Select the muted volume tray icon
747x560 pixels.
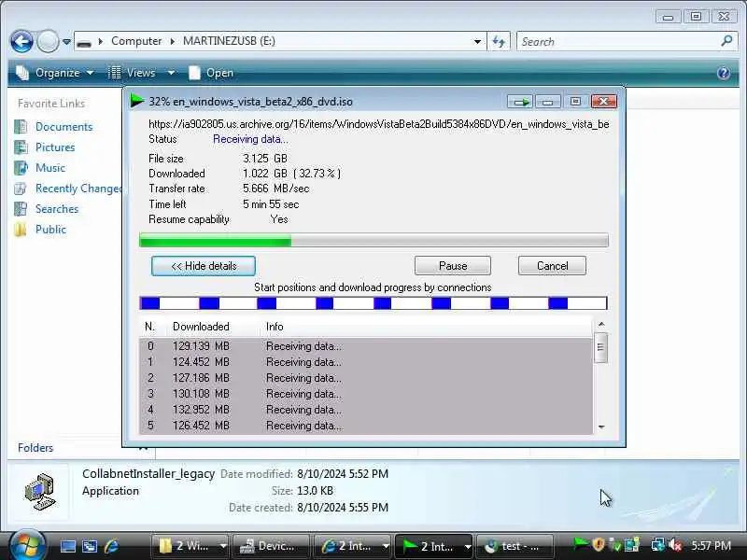pyautogui.click(x=675, y=544)
